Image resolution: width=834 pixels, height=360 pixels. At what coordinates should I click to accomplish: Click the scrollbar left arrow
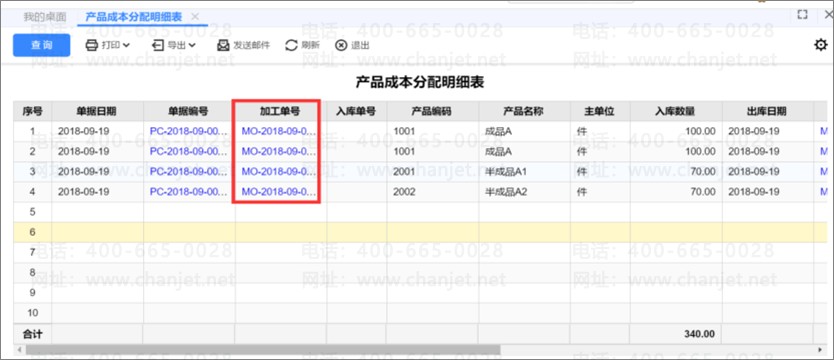coord(20,350)
